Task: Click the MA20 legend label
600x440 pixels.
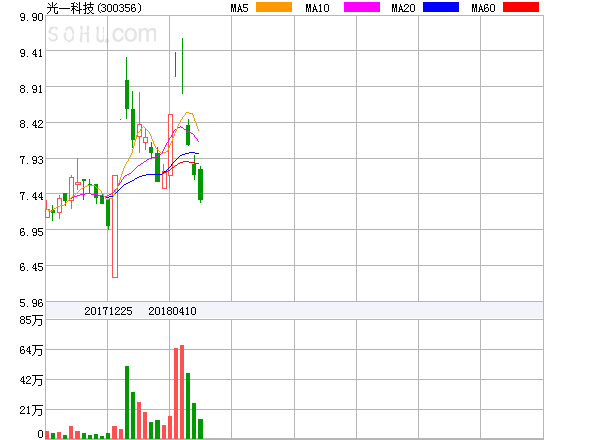Action: [403, 8]
